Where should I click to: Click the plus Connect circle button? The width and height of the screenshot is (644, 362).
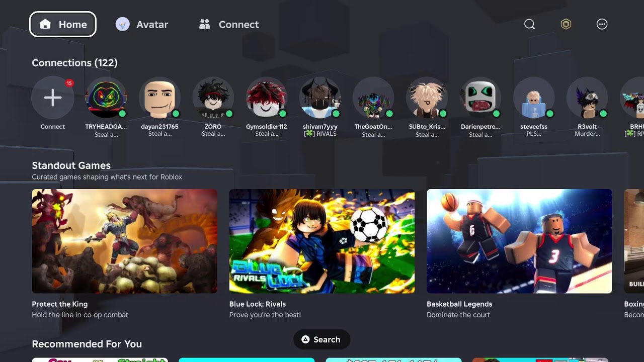53,98
